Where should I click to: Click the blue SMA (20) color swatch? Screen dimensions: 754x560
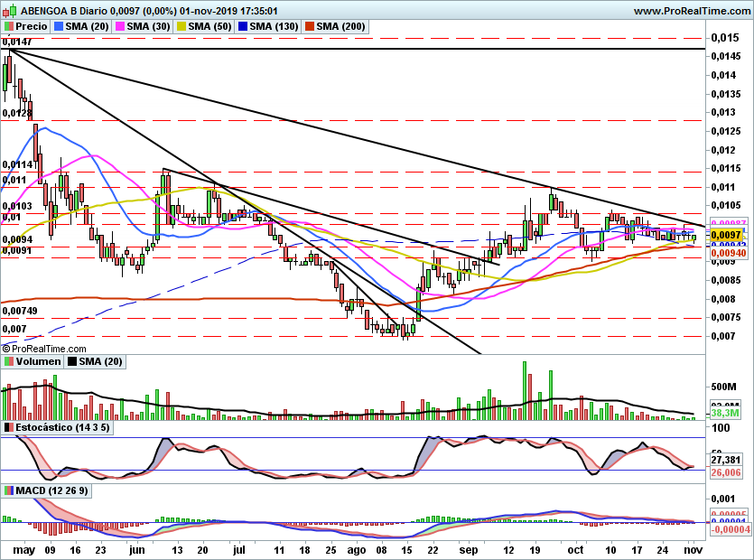click(60, 26)
